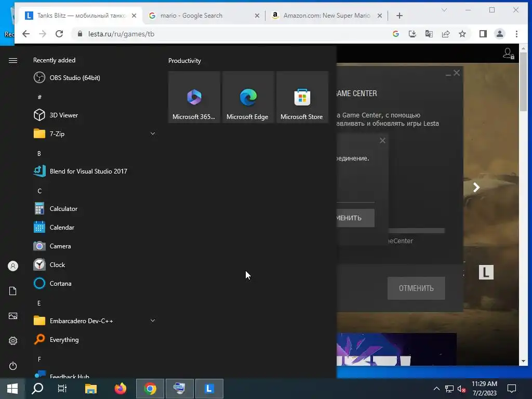Go back in Chrome
Viewport: 532px width, 399px height.
(x=26, y=34)
